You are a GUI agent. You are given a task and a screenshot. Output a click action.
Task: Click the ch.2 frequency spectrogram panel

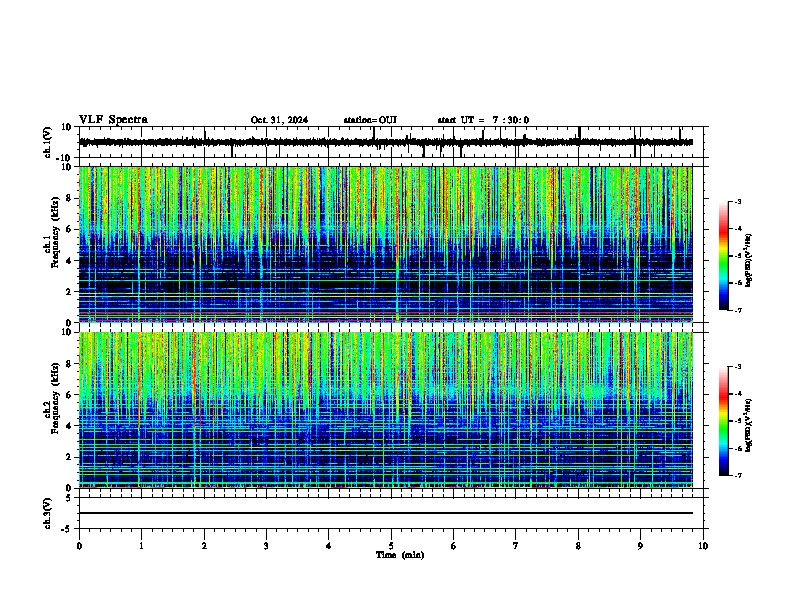coord(386,410)
